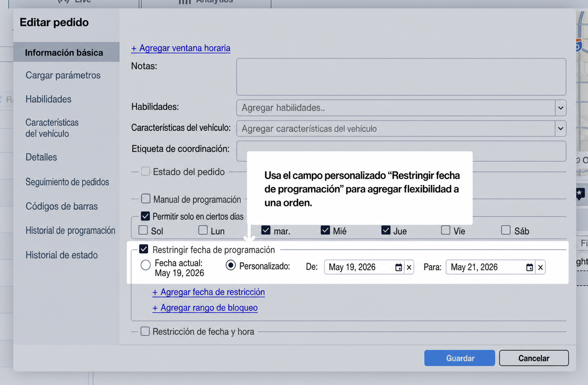Image resolution: width=588 pixels, height=385 pixels.
Task: Click + Agregar ventana horaria link
Action: click(181, 48)
